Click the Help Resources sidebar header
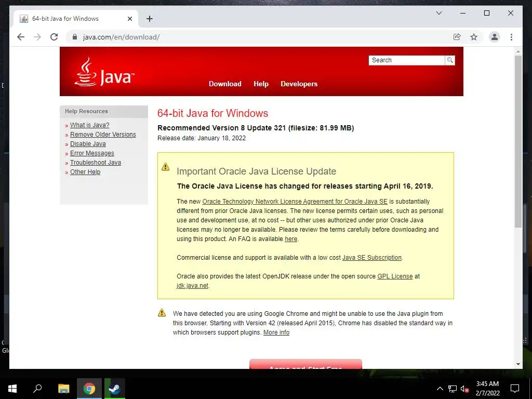532x399 pixels. click(104, 111)
